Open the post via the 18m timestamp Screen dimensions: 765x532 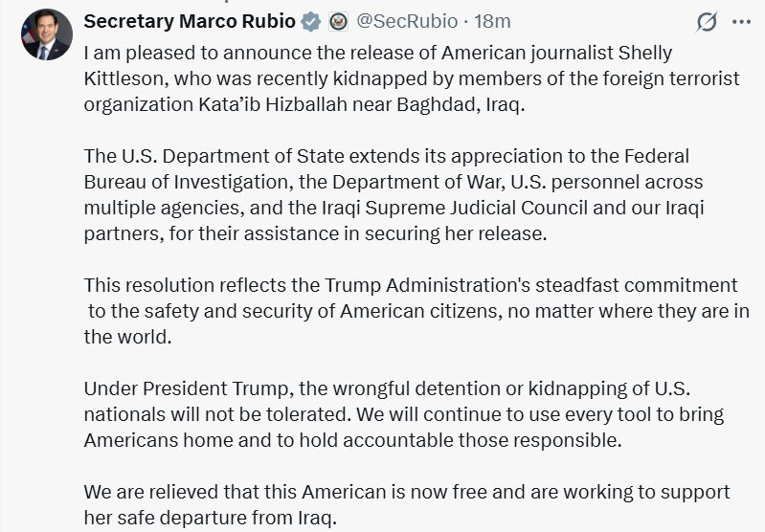tap(492, 21)
